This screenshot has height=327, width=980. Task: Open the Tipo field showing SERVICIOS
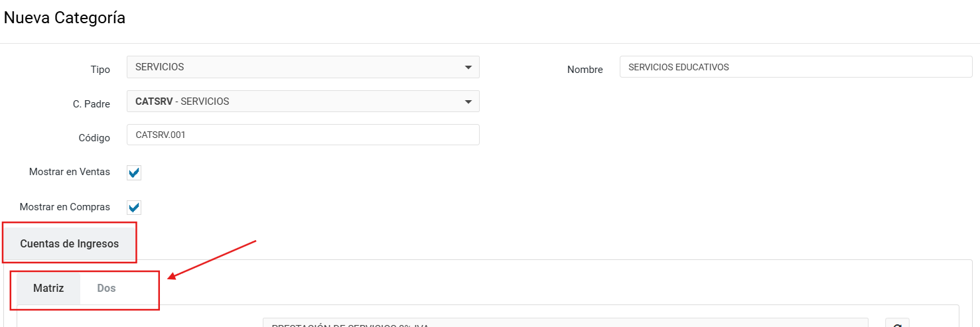tap(292, 67)
